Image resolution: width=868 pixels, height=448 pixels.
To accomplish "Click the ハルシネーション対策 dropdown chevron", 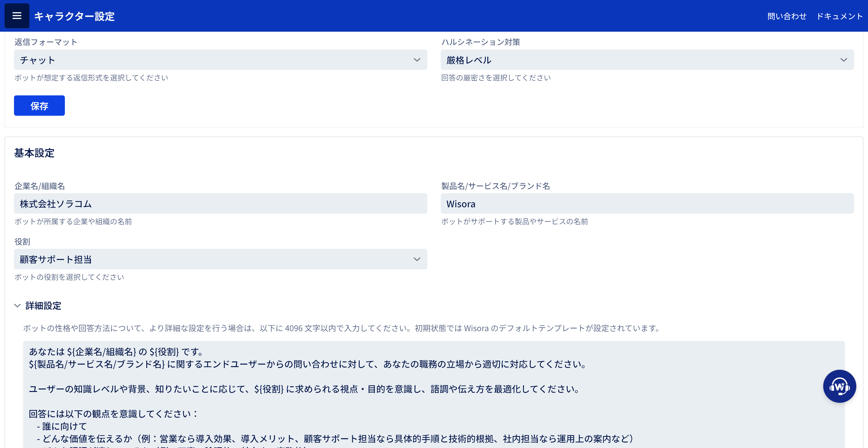I will (843, 60).
